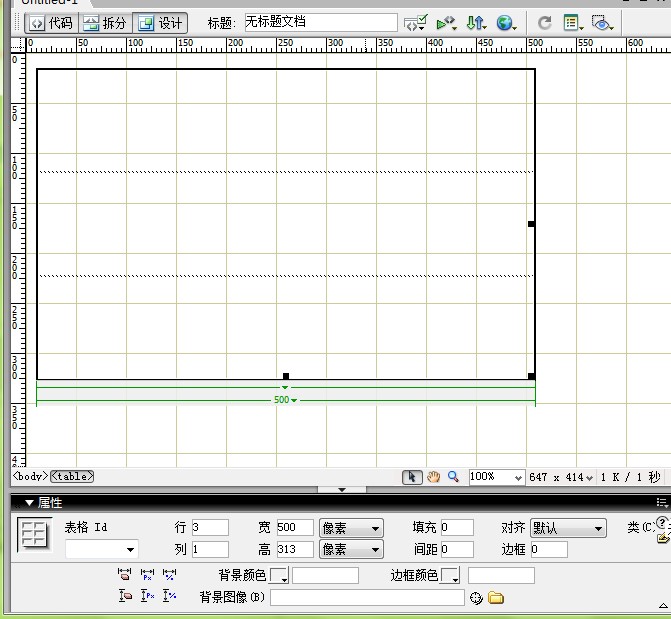Open the window size 647 x 414 dropdown

pos(561,477)
